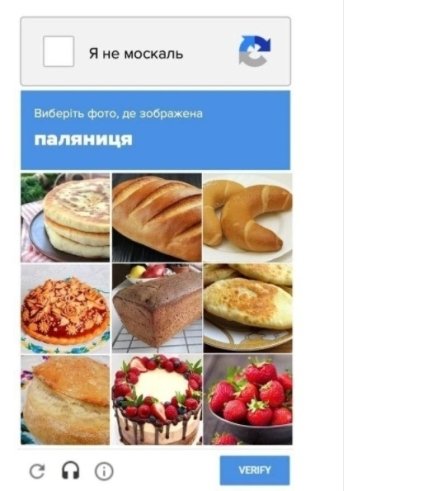The height and width of the screenshot is (491, 428).
Task: Check the "Я не москаль" checkbox
Action: click(x=58, y=52)
